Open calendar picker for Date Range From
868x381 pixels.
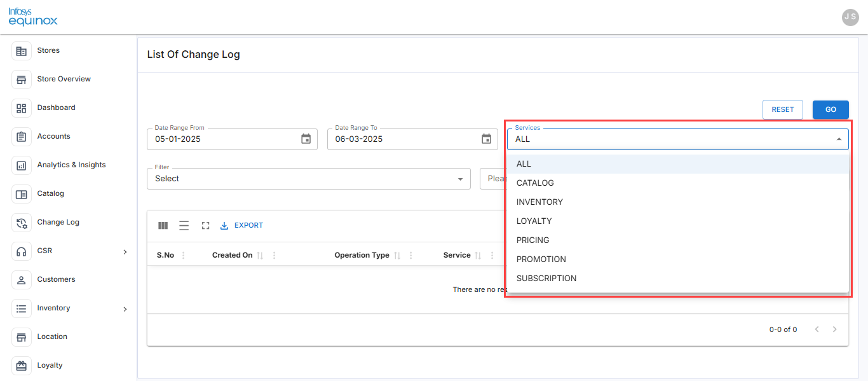[306, 139]
